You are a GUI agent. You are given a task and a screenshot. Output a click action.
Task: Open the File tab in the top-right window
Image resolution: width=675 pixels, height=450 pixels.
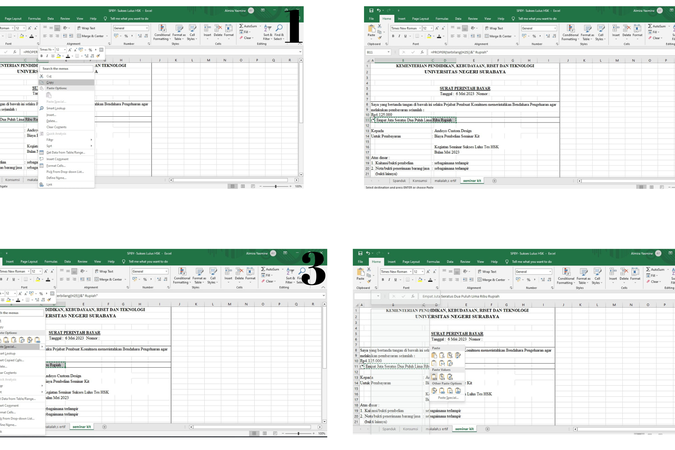click(x=372, y=19)
